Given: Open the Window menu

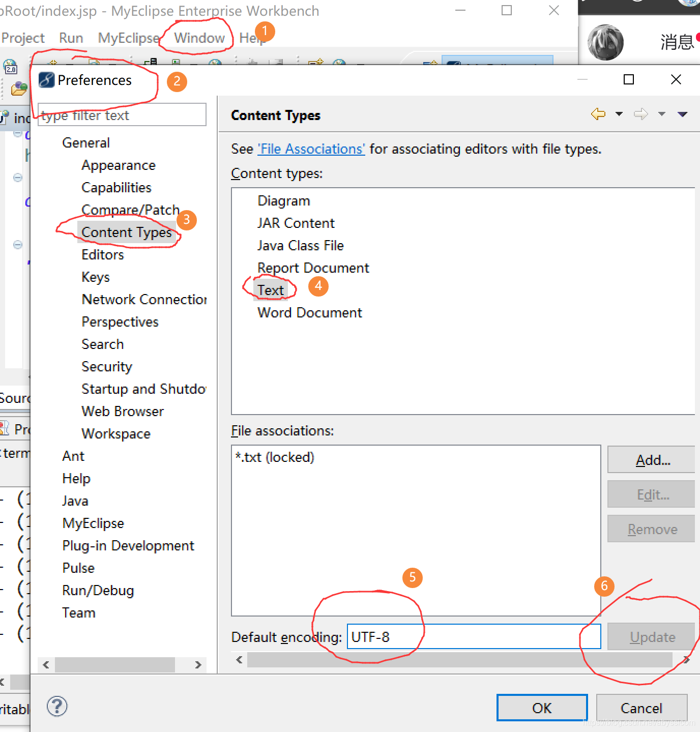Looking at the screenshot, I should pyautogui.click(x=199, y=38).
